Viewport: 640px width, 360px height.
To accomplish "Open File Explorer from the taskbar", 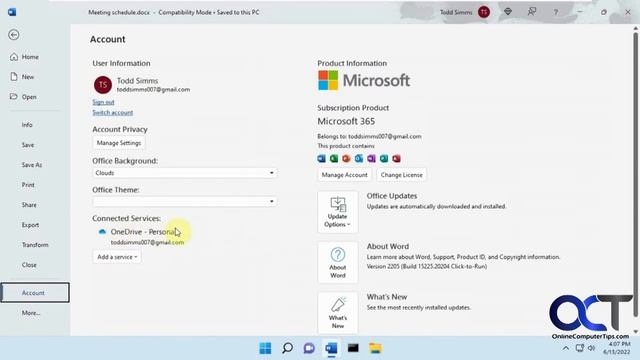I will pyautogui.click(x=375, y=348).
